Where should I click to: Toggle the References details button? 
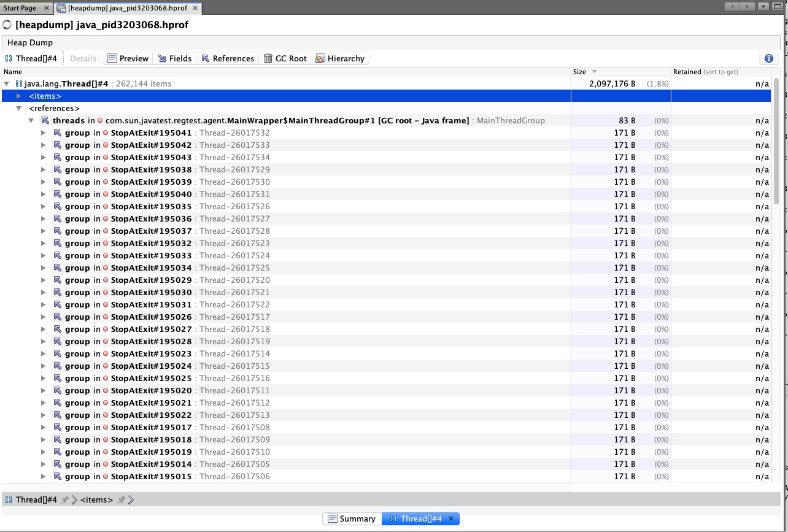click(x=228, y=58)
